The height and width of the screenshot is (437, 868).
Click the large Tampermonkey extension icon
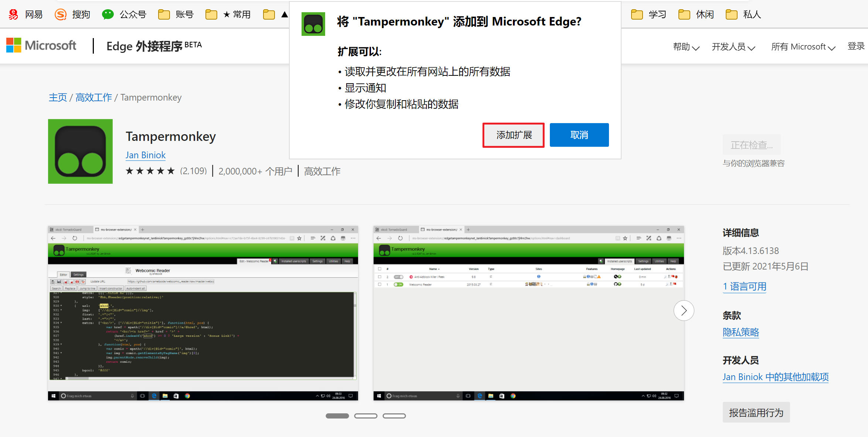80,151
